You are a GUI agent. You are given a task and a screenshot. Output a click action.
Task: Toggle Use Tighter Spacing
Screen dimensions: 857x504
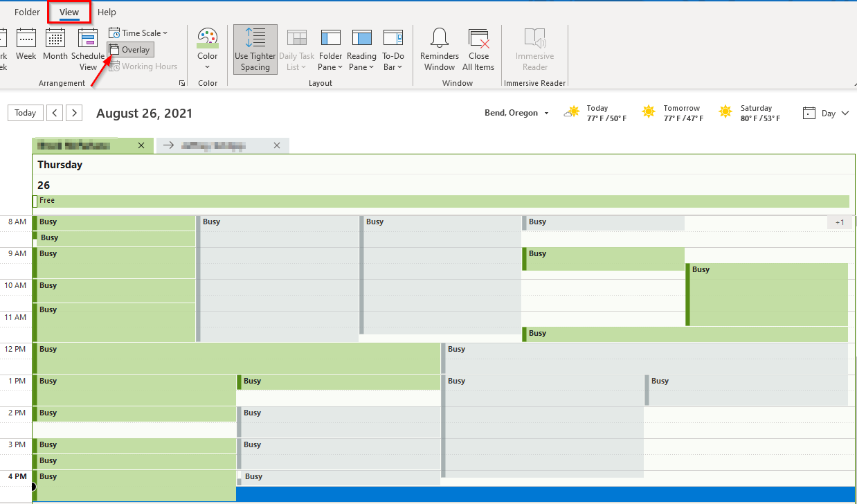[255, 50]
